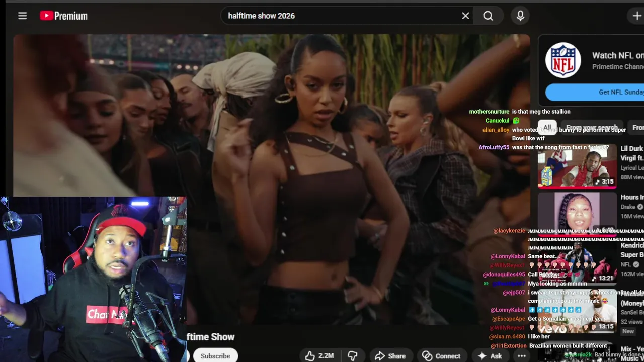This screenshot has width=644, height=362.
Task: Open the YouTube hamburger guide menu
Action: pos(22,16)
